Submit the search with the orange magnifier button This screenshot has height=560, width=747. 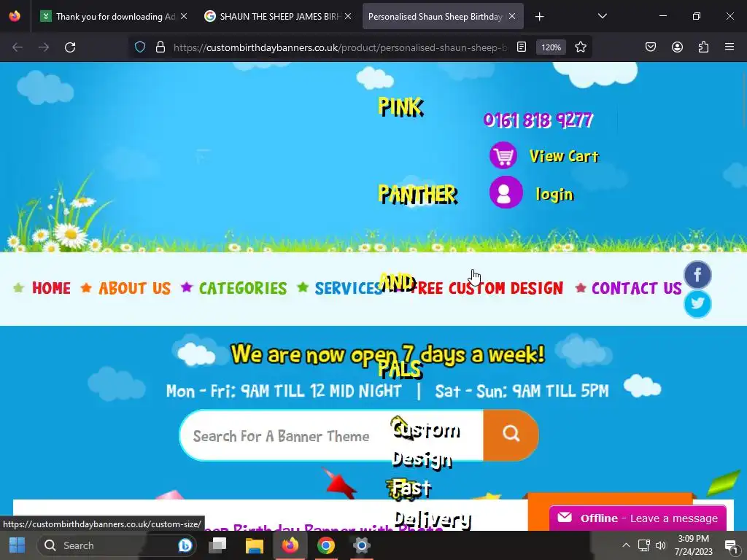511,435
